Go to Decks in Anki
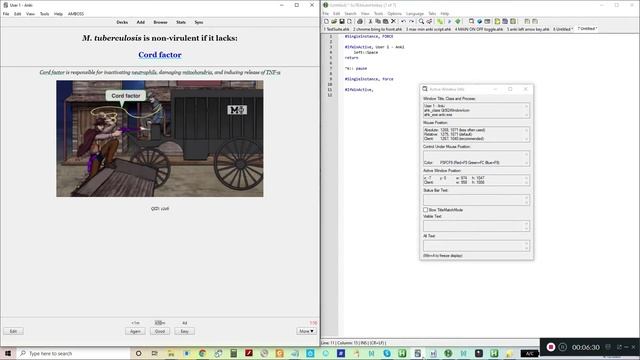Screen dimensions: 640x360 pos(122,22)
